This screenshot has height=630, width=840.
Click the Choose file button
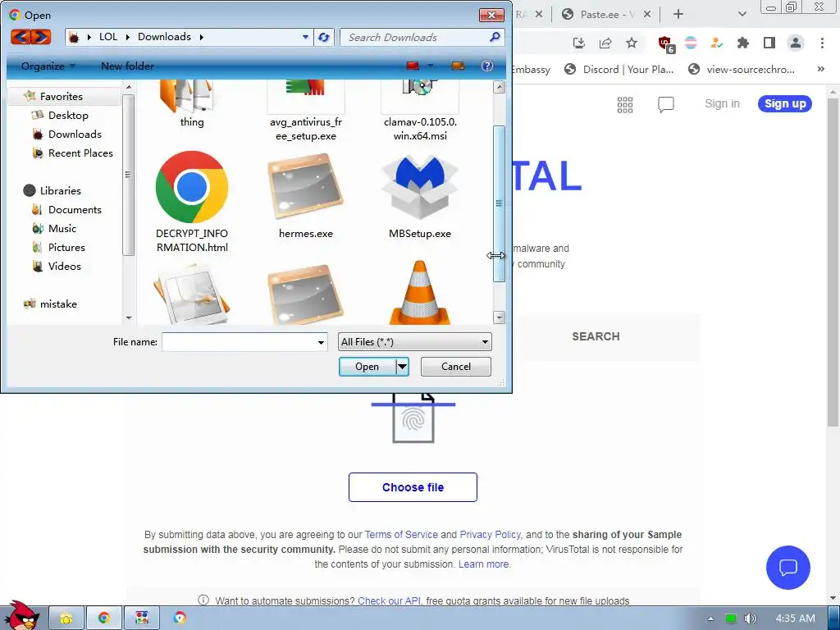pos(413,487)
